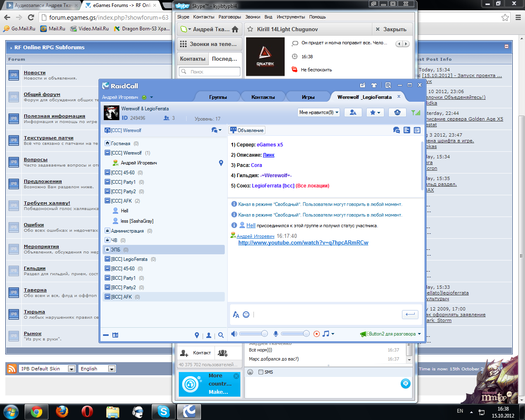Viewport: 525px width, 420px height.
Task: Start recording with the red record button
Action: click(317, 334)
